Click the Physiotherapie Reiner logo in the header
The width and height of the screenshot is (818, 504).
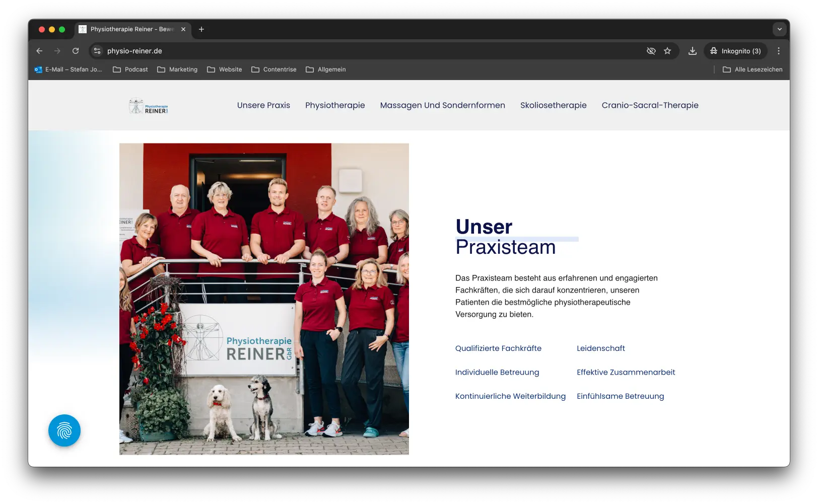pyautogui.click(x=149, y=106)
